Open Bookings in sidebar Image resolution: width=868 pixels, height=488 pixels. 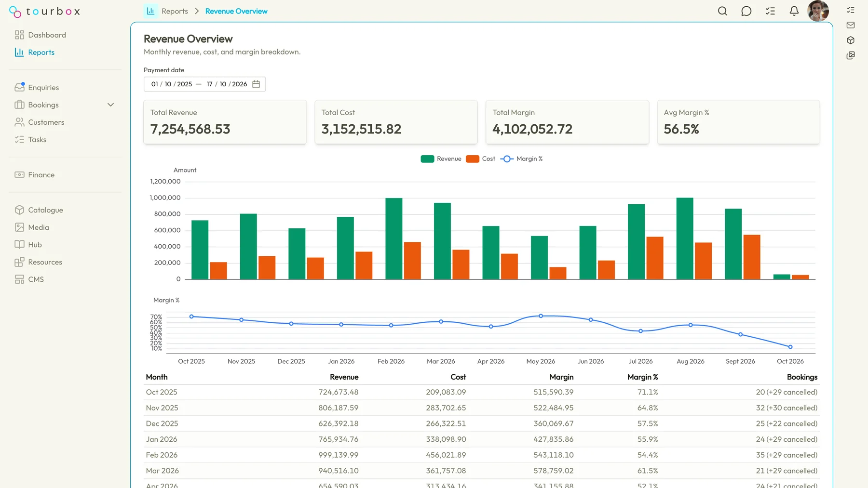point(36,105)
